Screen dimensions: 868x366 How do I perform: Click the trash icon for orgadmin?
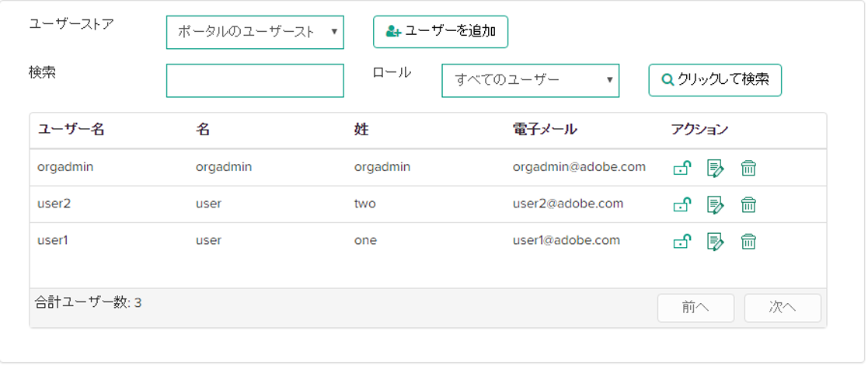pos(748,168)
